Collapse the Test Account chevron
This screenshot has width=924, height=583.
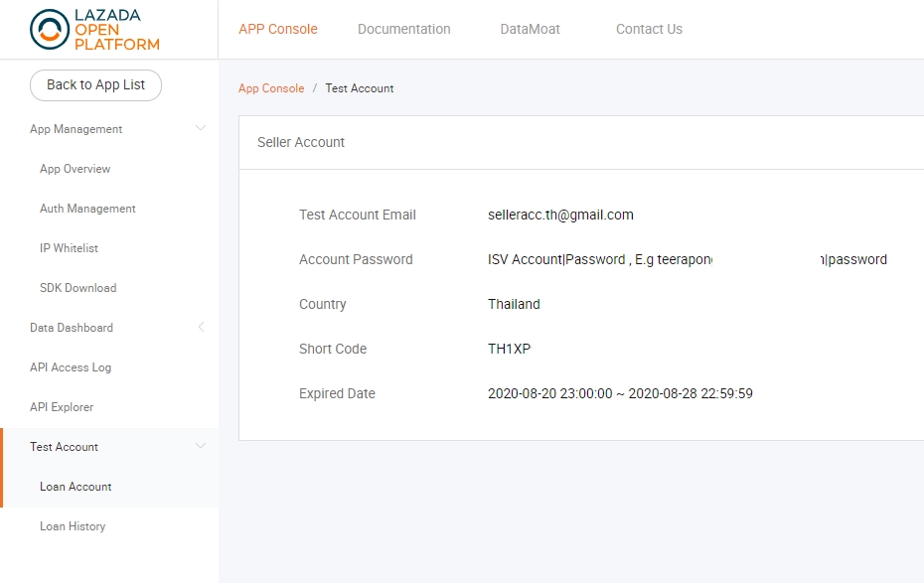201,446
